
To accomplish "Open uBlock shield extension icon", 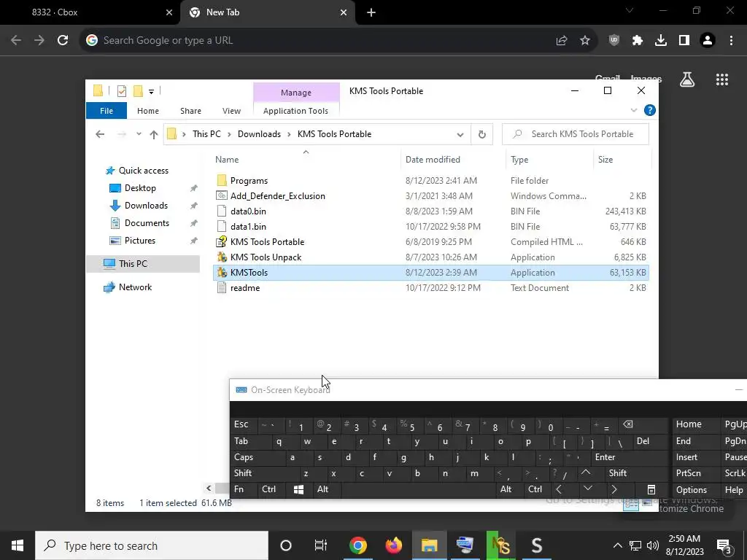I will pos(614,41).
